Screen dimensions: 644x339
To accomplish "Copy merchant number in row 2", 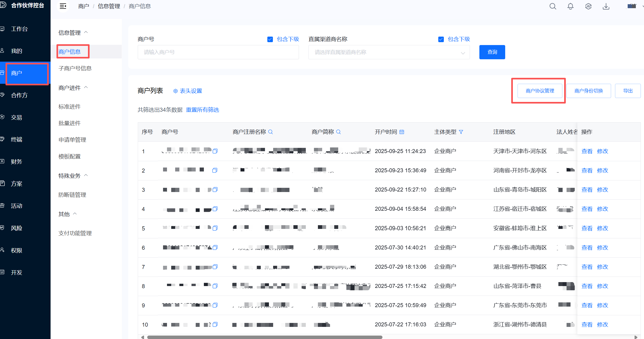I will coord(215,170).
